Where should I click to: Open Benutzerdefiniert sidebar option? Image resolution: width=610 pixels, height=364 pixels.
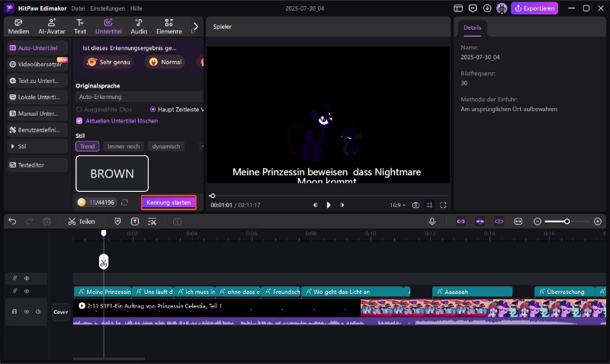[37, 129]
